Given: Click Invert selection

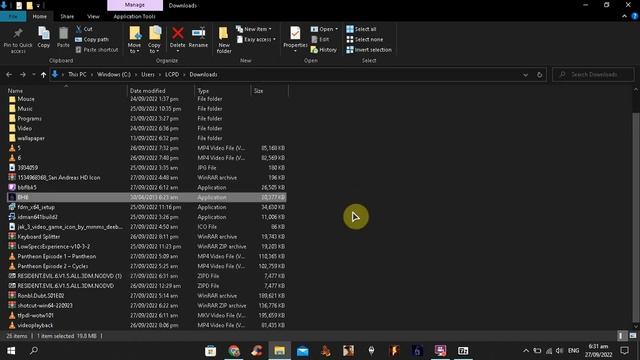Looking at the screenshot, I should pos(369,50).
